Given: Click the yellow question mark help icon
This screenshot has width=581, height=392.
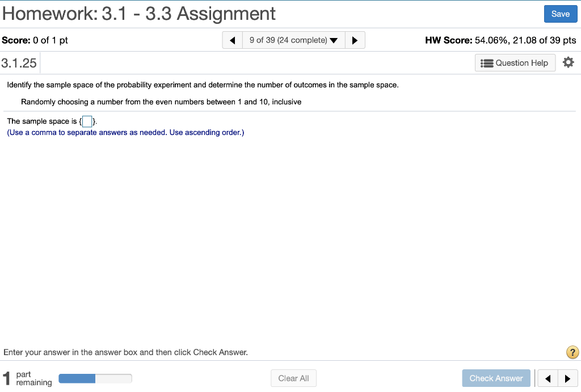Looking at the screenshot, I should 572,352.
